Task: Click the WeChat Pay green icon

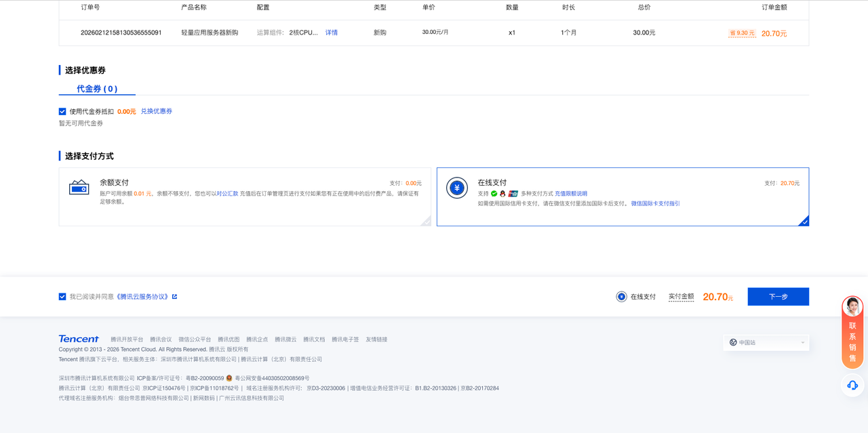Action: click(x=494, y=194)
